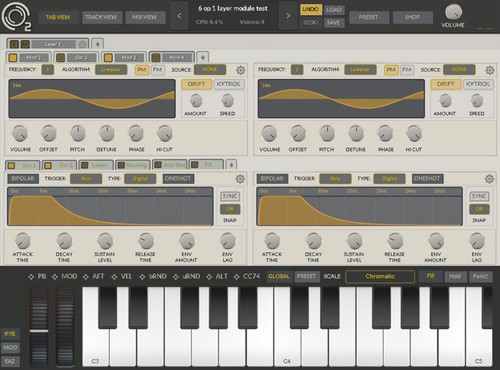This screenshot has width=500, height=370.
Task: Toggle Osc 1 tab enable square
Action: [60, 58]
